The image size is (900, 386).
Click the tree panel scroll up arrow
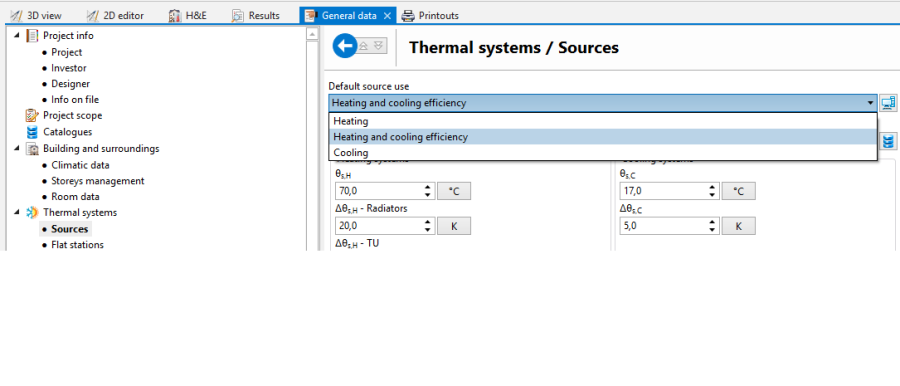pyautogui.click(x=312, y=34)
